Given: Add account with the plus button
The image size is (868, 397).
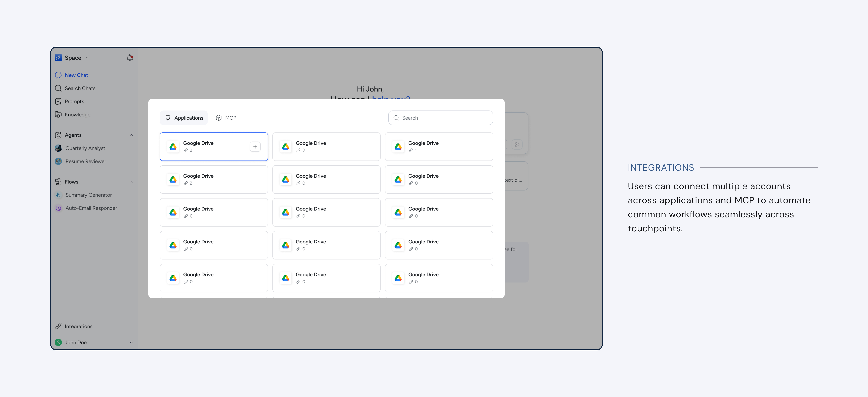Looking at the screenshot, I should 255,147.
